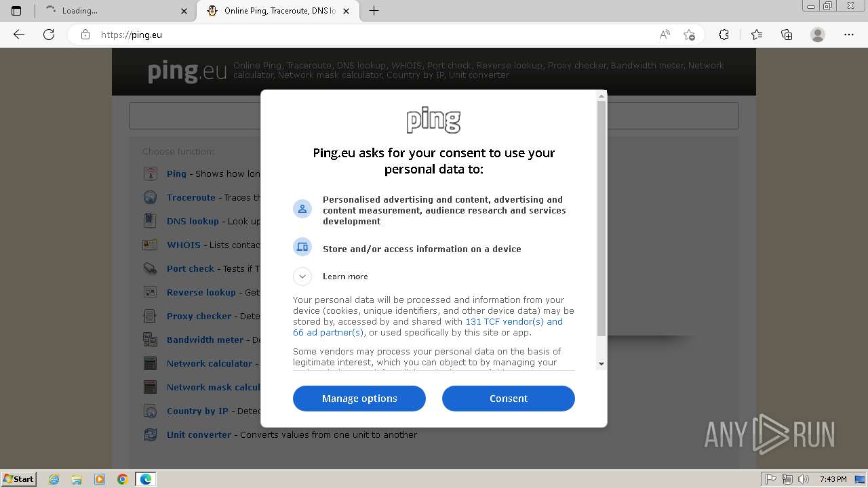Click the Traceroute globe icon
Screen dimensions: 868x488
(150, 197)
